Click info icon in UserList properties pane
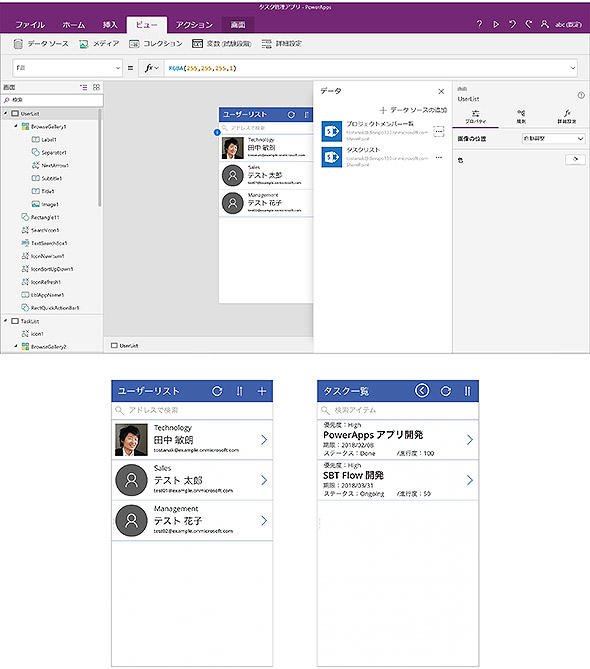 pyautogui.click(x=581, y=96)
